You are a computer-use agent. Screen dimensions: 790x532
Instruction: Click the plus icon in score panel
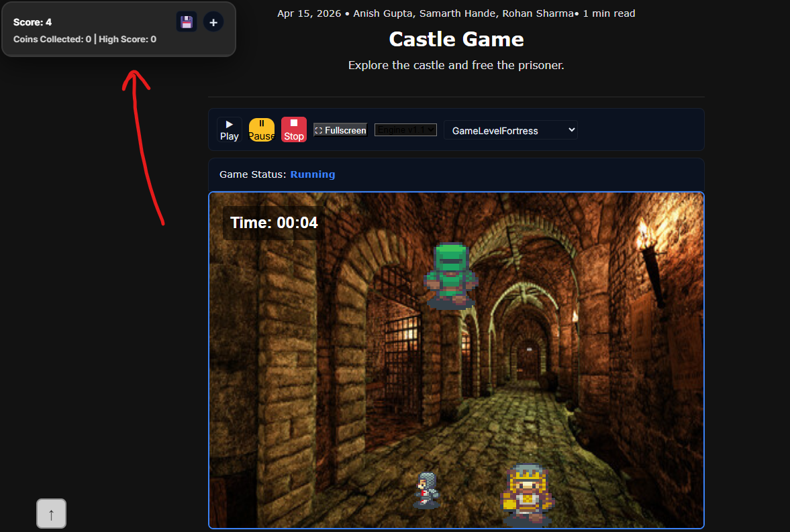coord(213,22)
